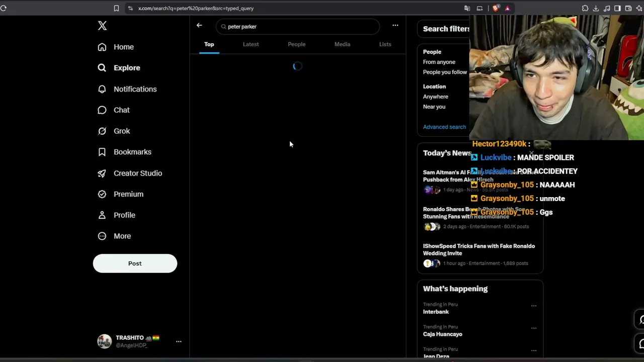Bookmark this page in the browser toolbar
644x362 pixels.
coord(116,8)
